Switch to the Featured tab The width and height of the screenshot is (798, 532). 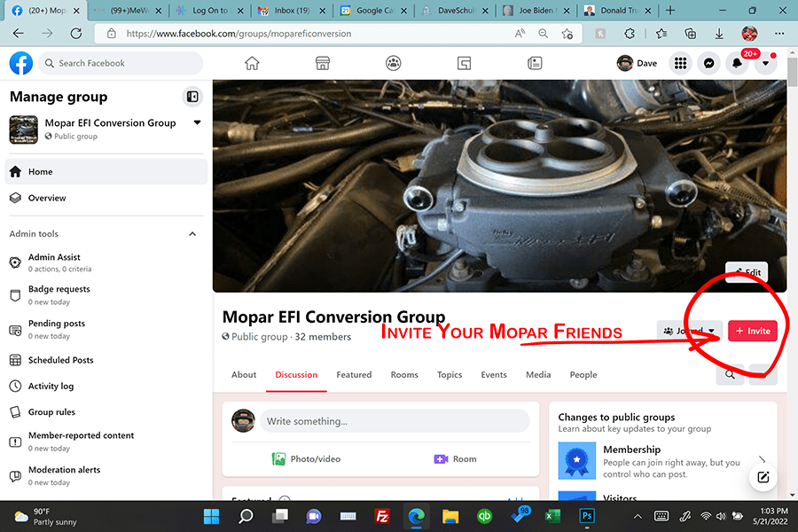pyautogui.click(x=354, y=375)
